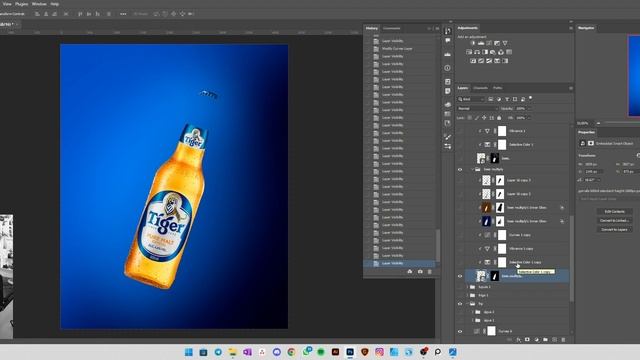Show the Selective Color 1 layer
This screenshot has height=360, width=640.
460,144
